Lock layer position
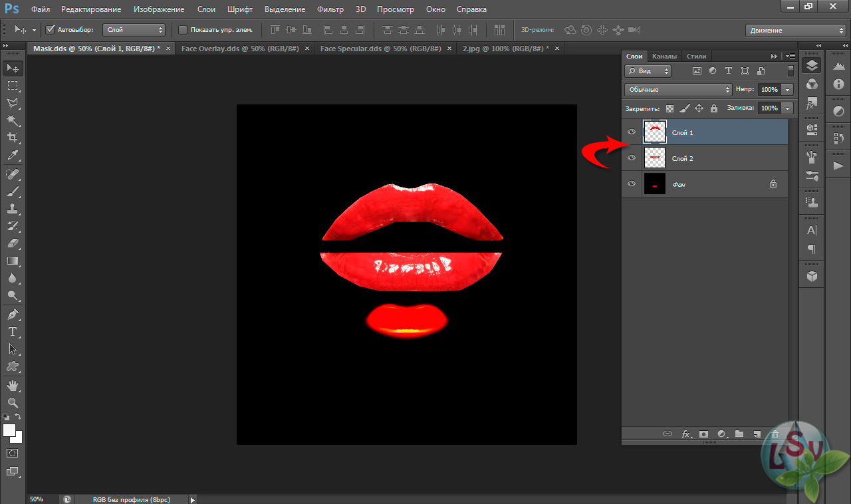The width and height of the screenshot is (851, 504). coord(699,108)
